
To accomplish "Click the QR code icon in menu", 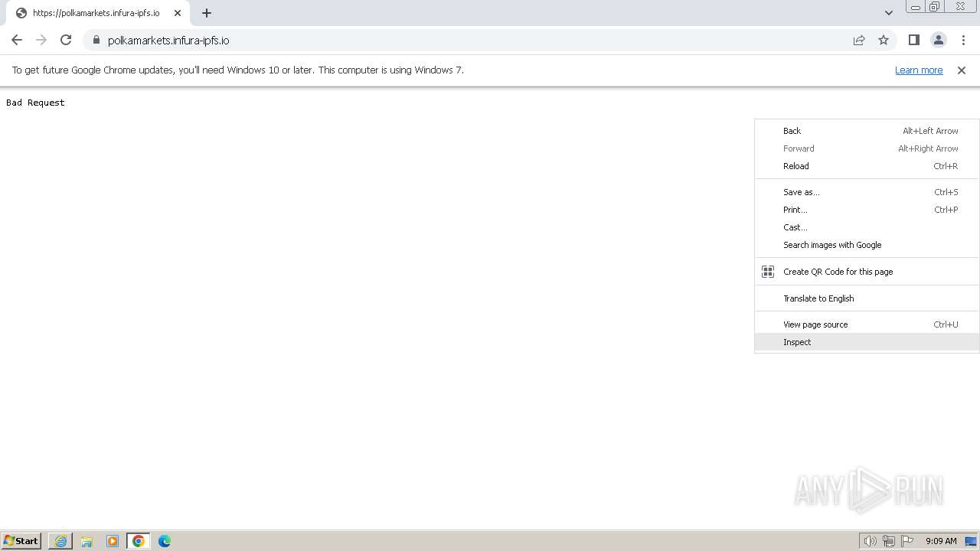I will [768, 272].
